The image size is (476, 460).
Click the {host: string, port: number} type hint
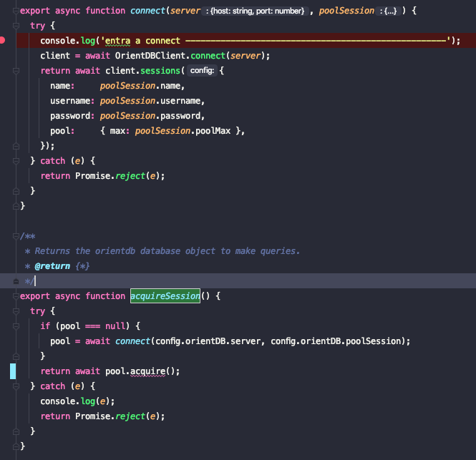point(255,11)
